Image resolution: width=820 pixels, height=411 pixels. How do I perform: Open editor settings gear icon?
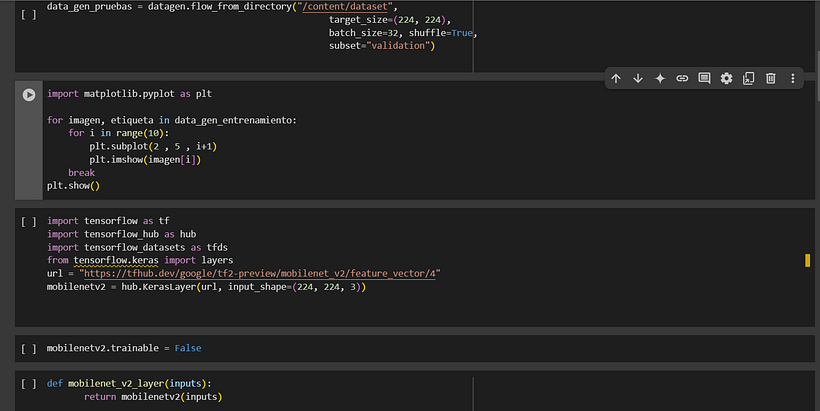point(727,78)
